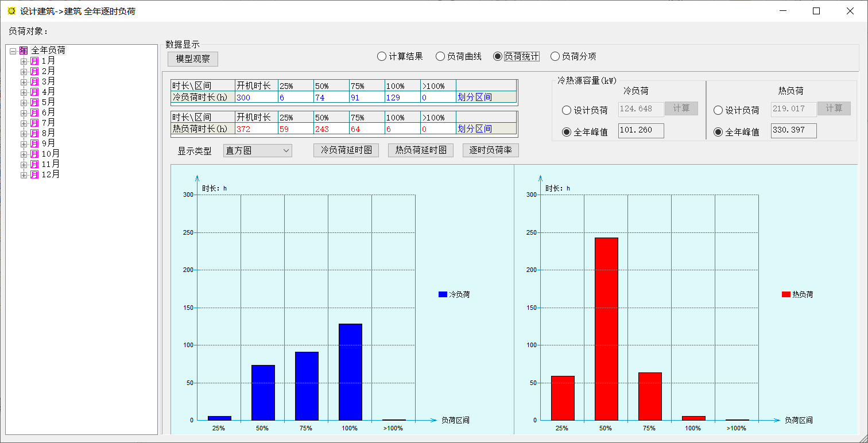The image size is (868, 443).
Task: Click the blue 冷负荷 legend swatch
Action: tap(443, 294)
